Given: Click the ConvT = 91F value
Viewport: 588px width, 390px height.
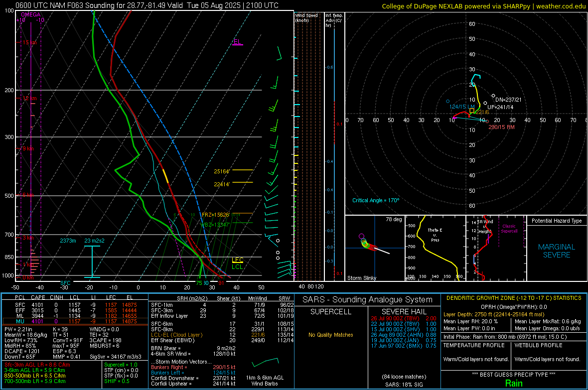Looking at the screenshot, I should 68,341.
